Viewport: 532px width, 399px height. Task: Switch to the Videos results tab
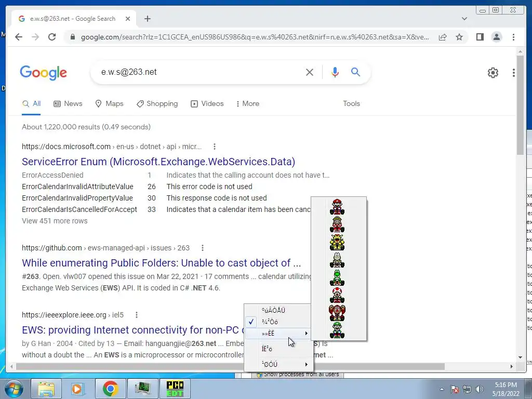pos(207,103)
